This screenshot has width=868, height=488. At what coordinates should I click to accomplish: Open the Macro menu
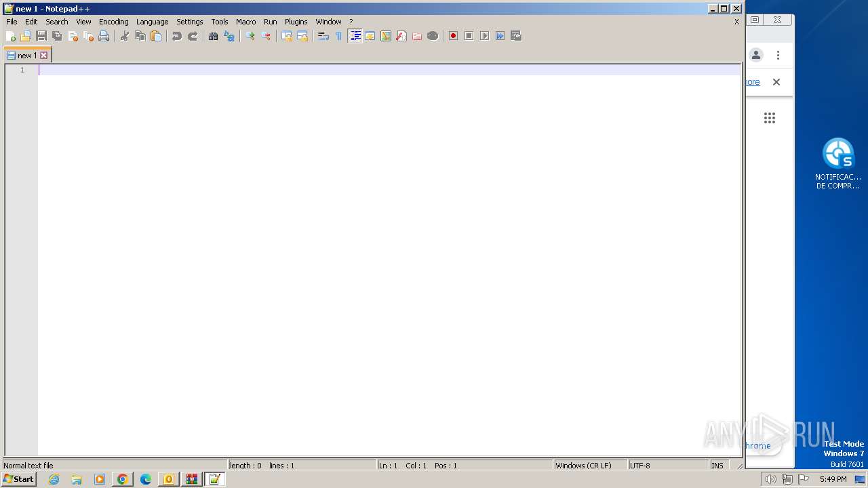point(246,22)
